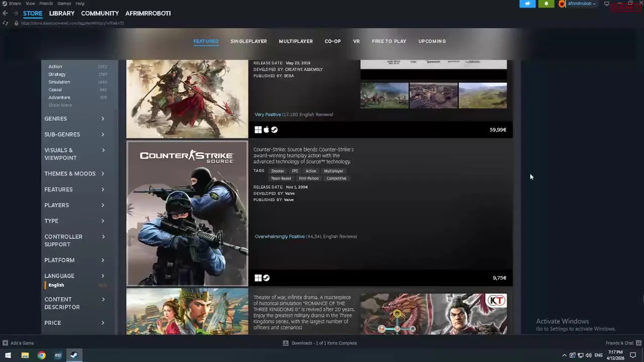Viewport: 644px width, 362px height.
Task: Click the Add a Game plus icon
Action: click(x=5, y=343)
